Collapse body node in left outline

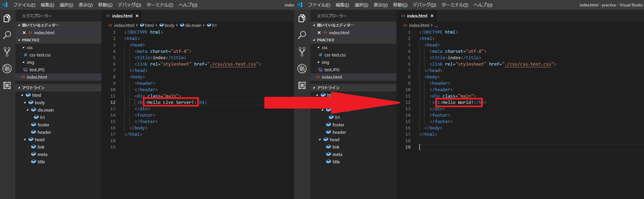click(x=25, y=103)
